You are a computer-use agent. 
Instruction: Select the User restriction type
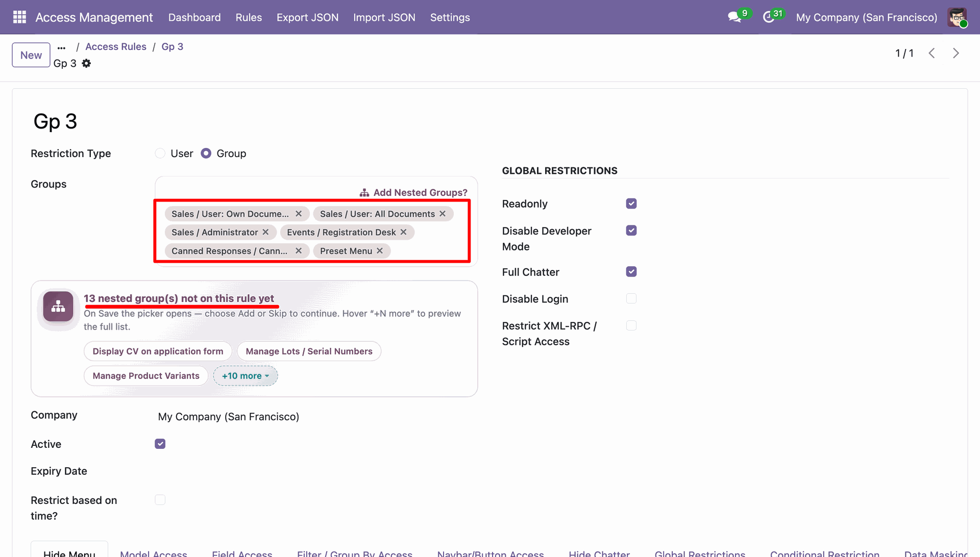pyautogui.click(x=160, y=154)
